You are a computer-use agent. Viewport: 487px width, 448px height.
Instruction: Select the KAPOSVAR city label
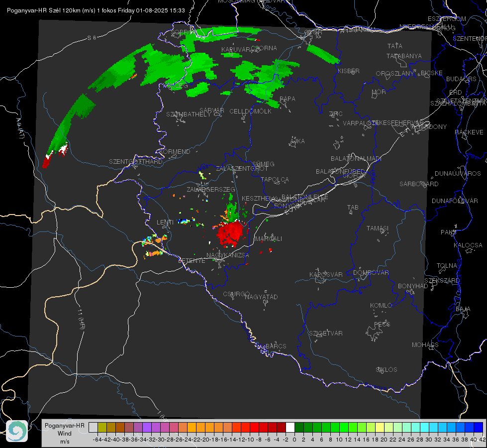click(x=326, y=274)
